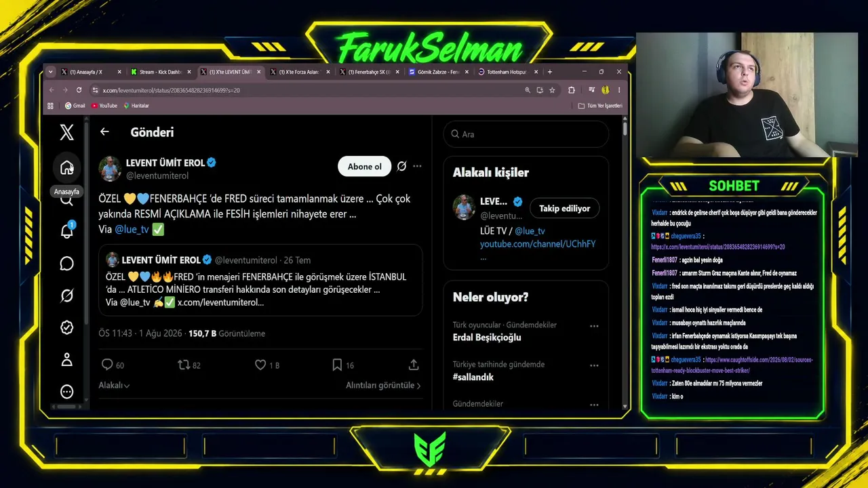The image size is (868, 488).
Task: Reload the page in the browser toolbar
Action: [79, 89]
